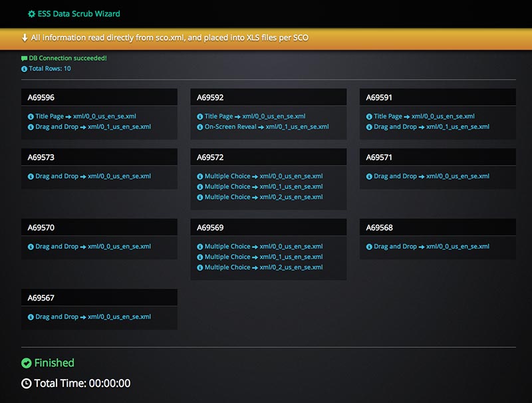Click info icon beside On-Screen Reveal in A69592

200,127
